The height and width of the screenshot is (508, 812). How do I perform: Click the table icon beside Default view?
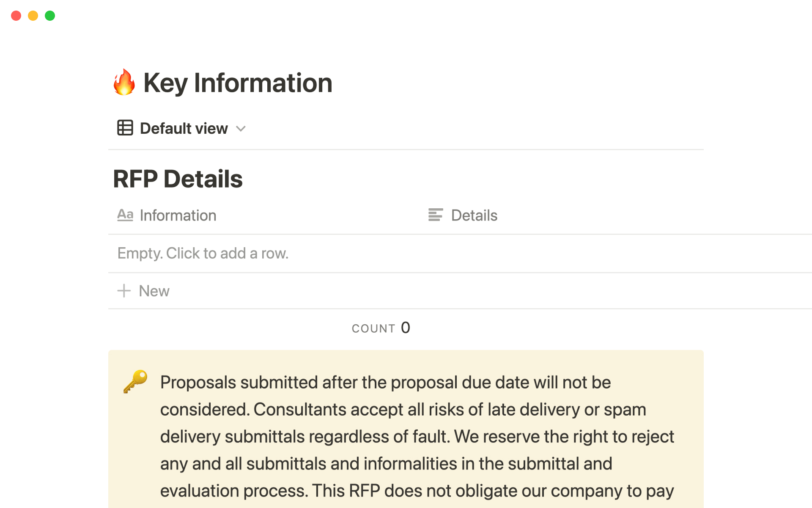(x=125, y=128)
